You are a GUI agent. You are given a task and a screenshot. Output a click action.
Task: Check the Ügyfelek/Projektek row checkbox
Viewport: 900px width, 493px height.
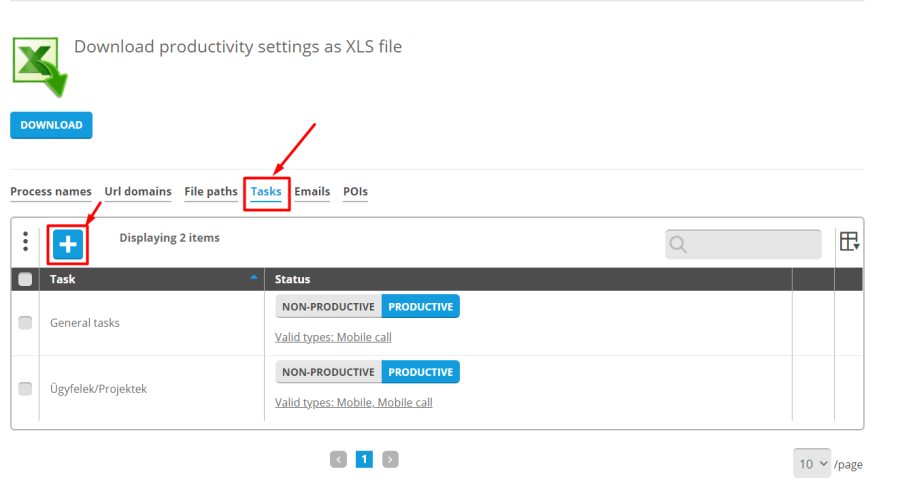coord(25,388)
